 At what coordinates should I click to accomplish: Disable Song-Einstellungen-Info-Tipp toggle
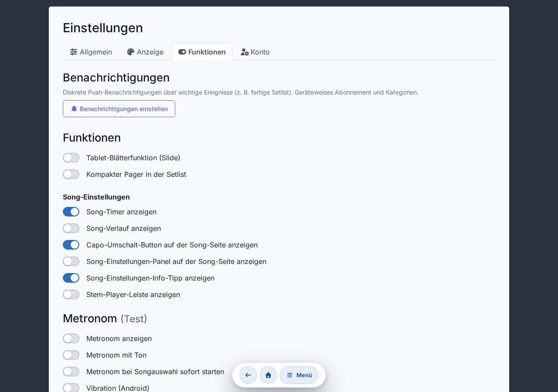[x=71, y=278]
